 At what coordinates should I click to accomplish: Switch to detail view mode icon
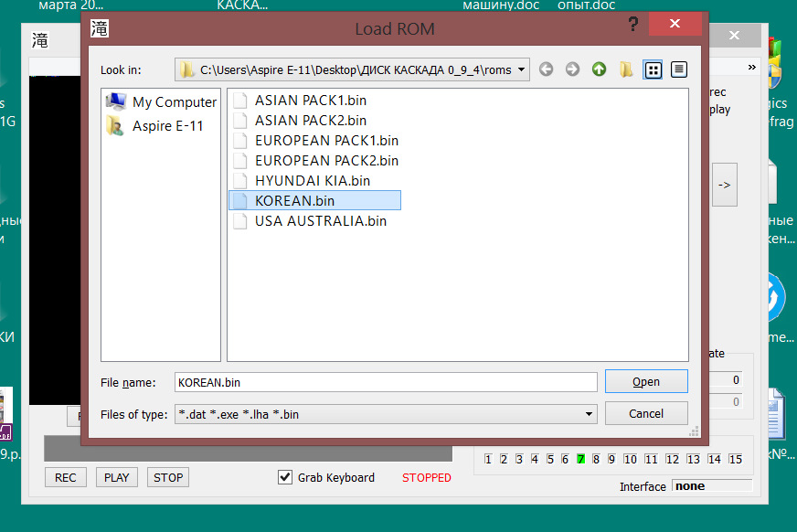coord(679,69)
